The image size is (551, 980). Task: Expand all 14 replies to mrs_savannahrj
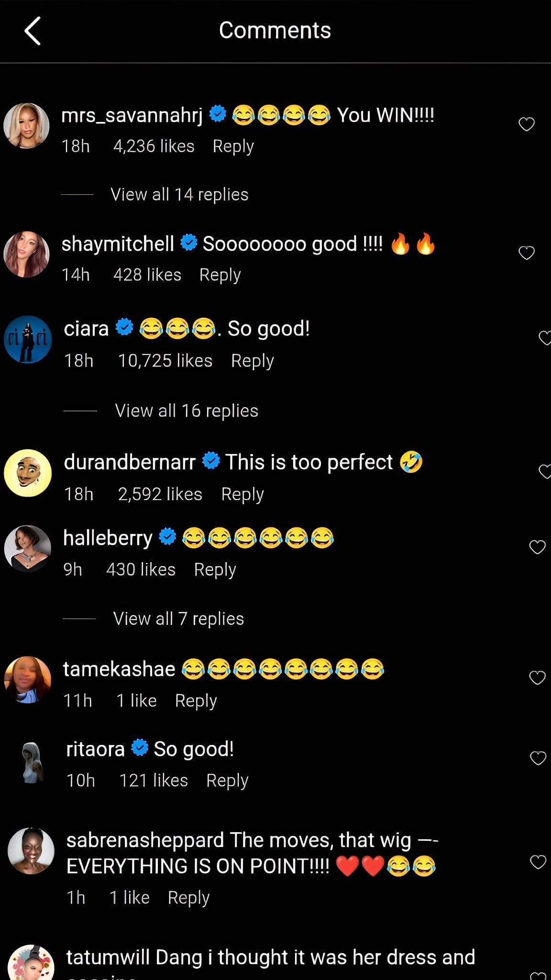(178, 194)
